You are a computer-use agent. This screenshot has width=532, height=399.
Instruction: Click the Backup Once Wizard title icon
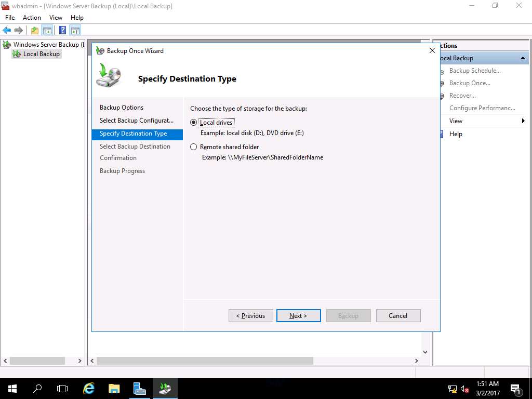pos(100,51)
